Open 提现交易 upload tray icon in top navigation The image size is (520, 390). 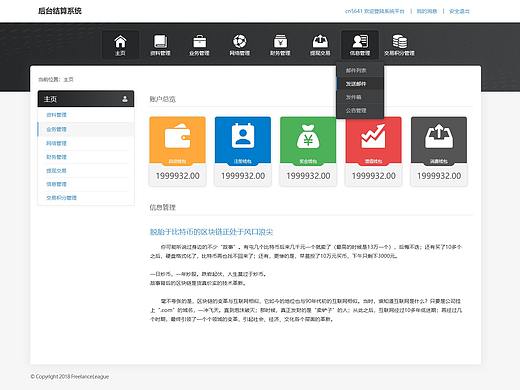pyautogui.click(x=320, y=45)
